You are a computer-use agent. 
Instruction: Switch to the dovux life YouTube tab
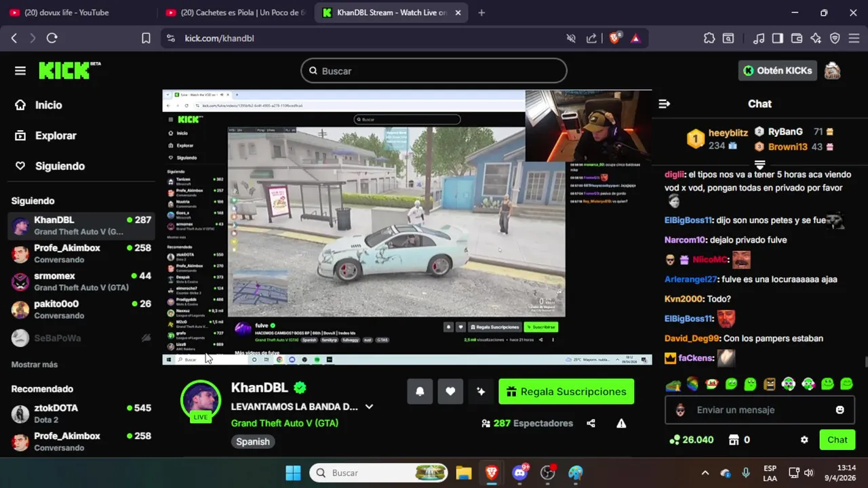click(x=75, y=12)
